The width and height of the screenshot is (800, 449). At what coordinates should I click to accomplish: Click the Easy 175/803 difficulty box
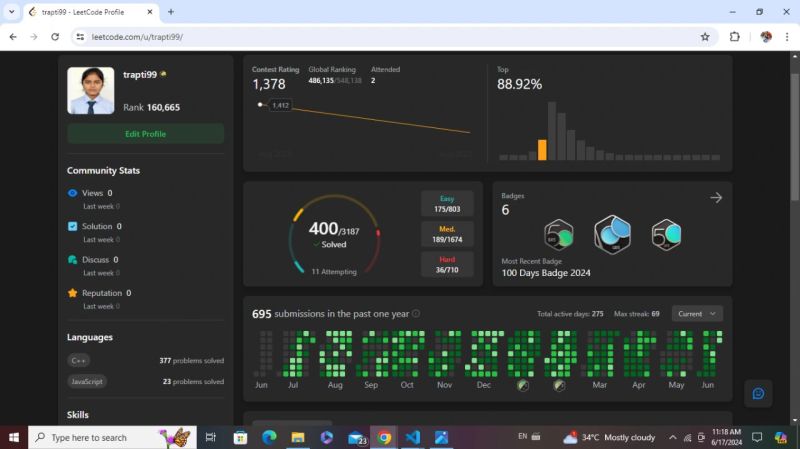click(x=447, y=204)
